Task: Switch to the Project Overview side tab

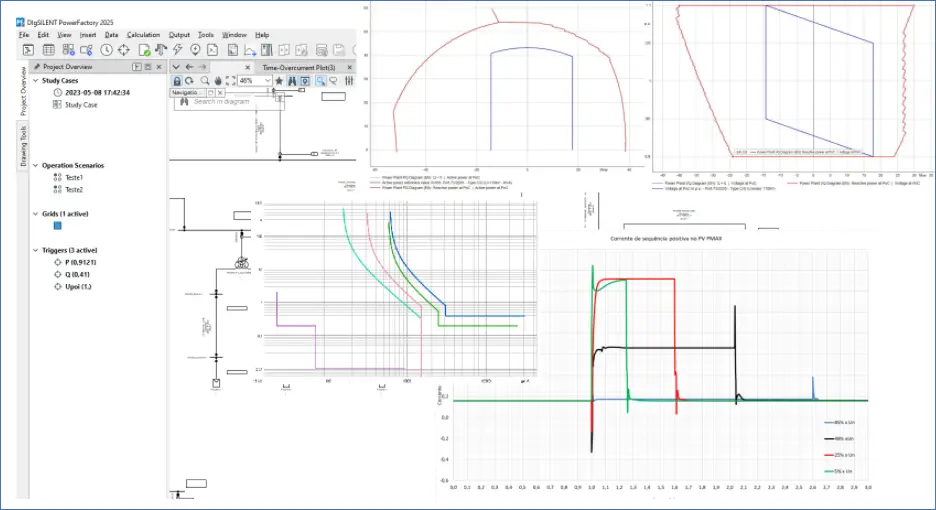Action: pos(23,91)
